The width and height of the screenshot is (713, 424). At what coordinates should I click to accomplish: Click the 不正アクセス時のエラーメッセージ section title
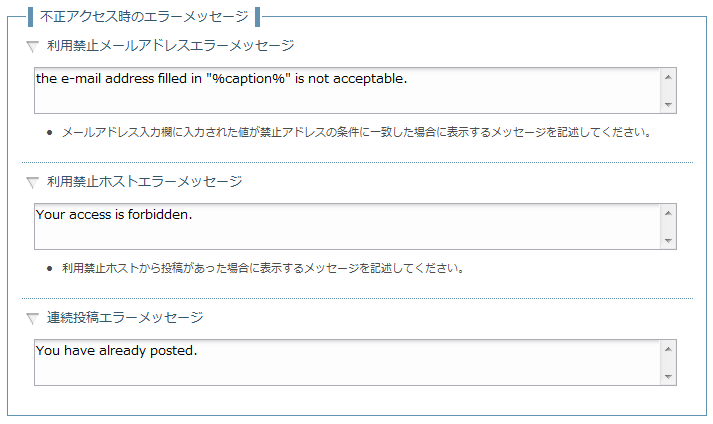tap(144, 16)
